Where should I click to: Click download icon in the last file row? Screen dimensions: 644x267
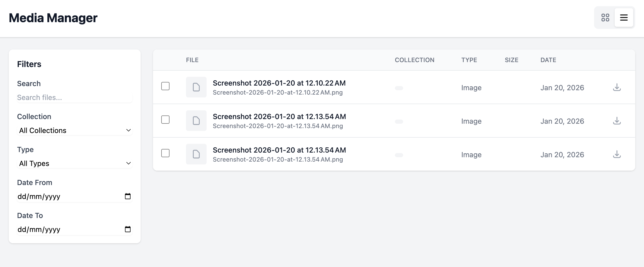[x=617, y=154]
